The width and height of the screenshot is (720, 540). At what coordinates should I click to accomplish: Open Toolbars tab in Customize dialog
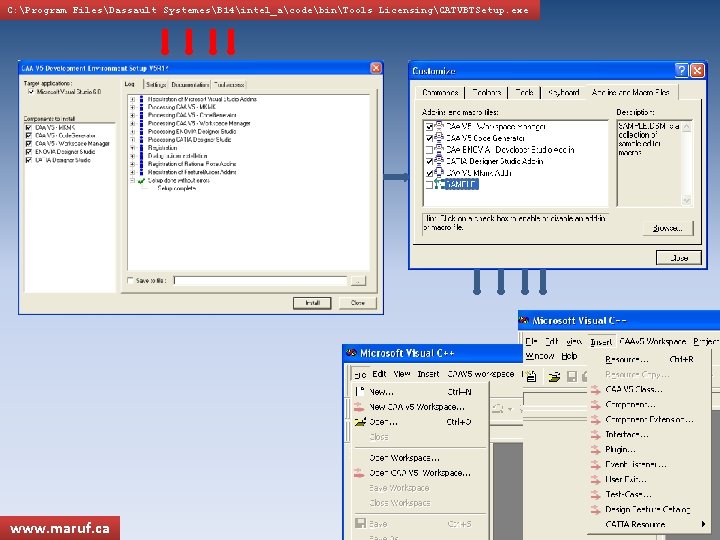pyautogui.click(x=486, y=92)
